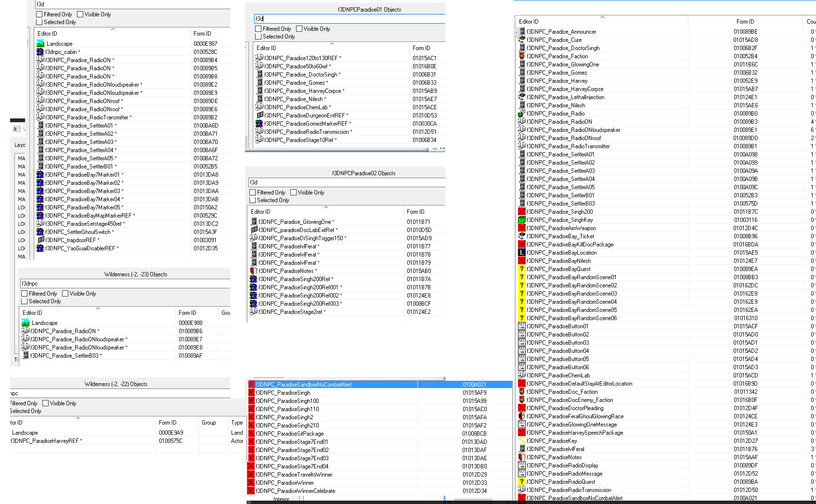Click the f3DNPC_ParadiseDoc_Faction shield icon
This screenshot has height=504, width=816.
click(x=521, y=392)
